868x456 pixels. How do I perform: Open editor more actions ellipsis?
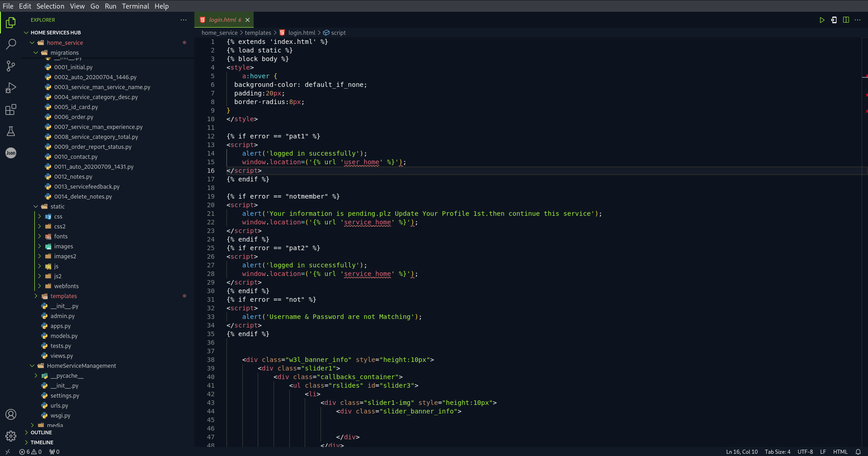858,20
